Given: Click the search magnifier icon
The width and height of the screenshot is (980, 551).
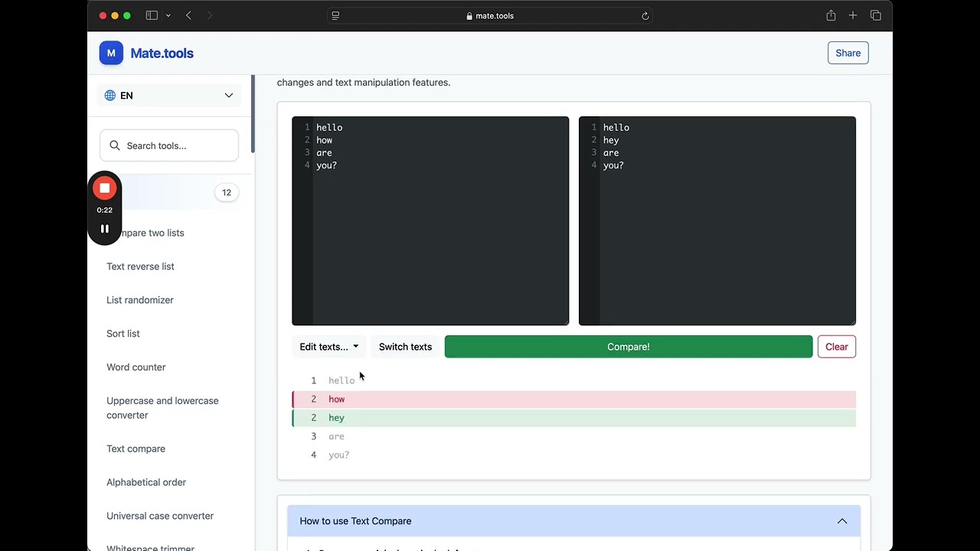Looking at the screenshot, I should [x=115, y=145].
